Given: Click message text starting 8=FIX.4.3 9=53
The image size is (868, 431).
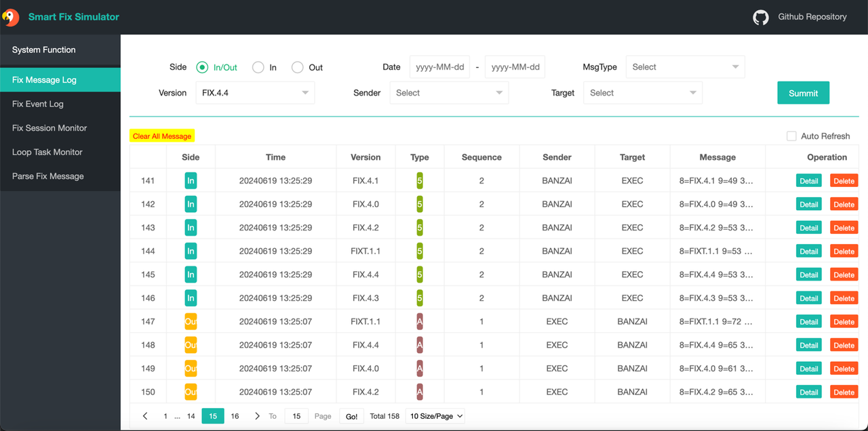Looking at the screenshot, I should pos(716,298).
